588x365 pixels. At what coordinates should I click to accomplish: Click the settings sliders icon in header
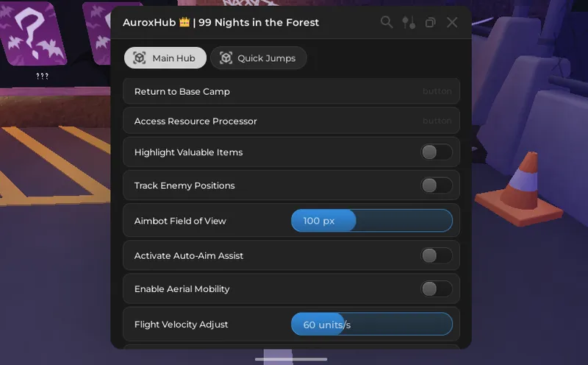[x=409, y=22]
